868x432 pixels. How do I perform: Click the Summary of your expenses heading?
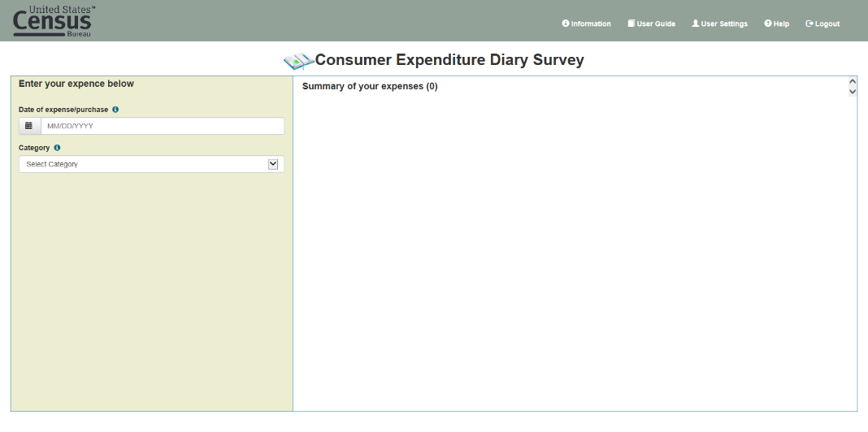click(x=370, y=86)
